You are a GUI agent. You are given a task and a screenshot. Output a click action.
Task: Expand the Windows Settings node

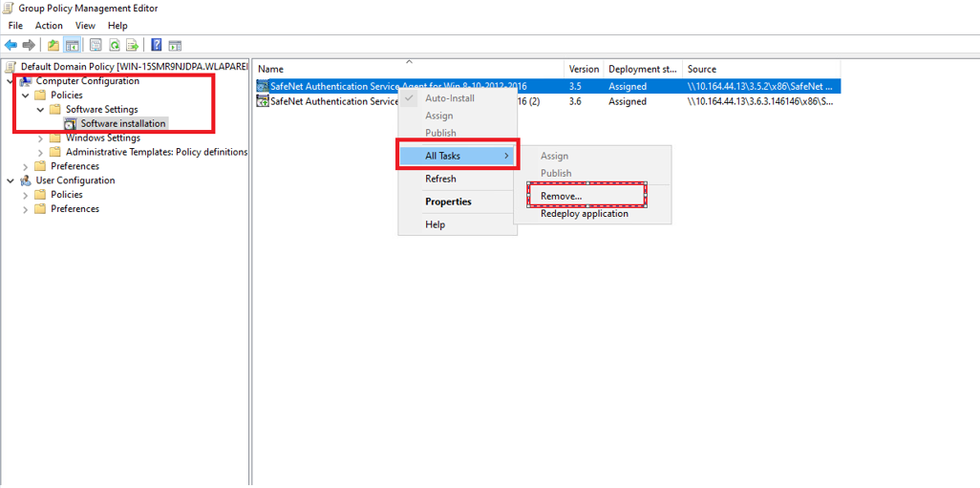point(40,138)
